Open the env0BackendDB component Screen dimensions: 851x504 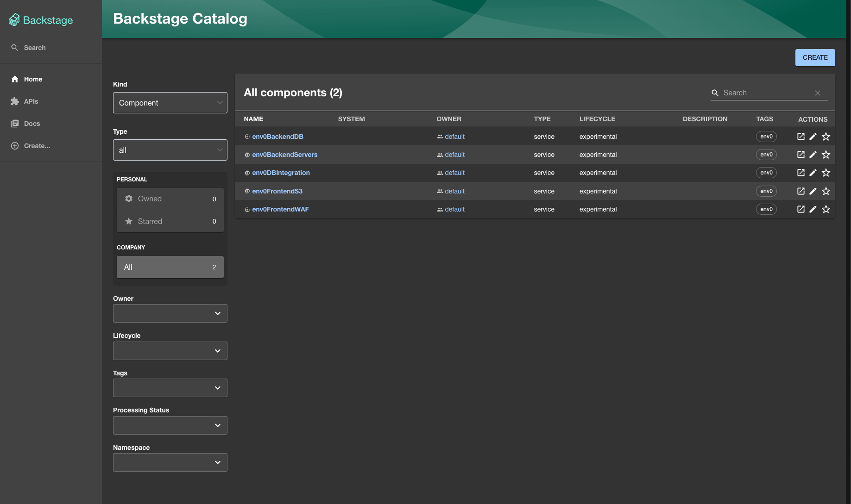coord(277,137)
